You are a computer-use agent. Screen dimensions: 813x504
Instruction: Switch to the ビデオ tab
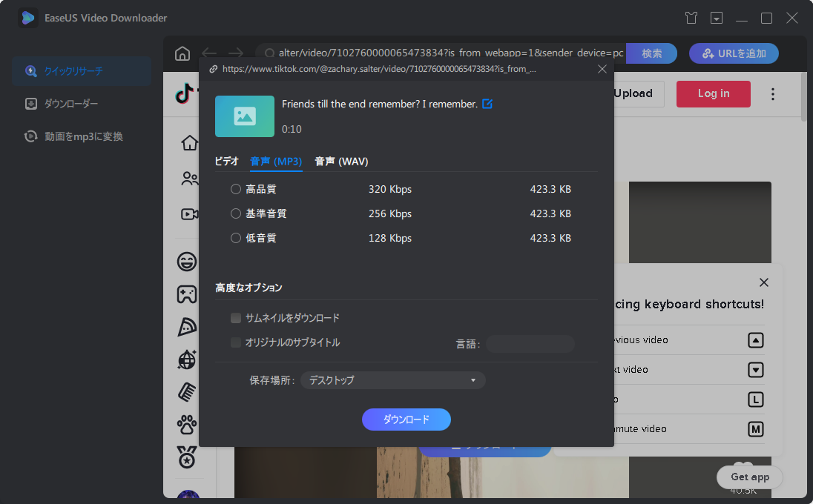pos(226,161)
